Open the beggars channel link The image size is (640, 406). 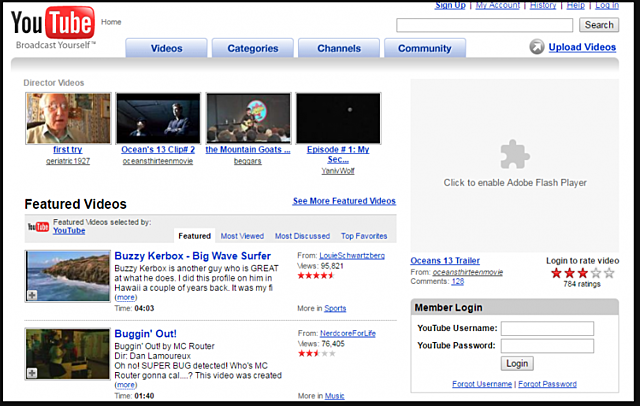pos(248,161)
